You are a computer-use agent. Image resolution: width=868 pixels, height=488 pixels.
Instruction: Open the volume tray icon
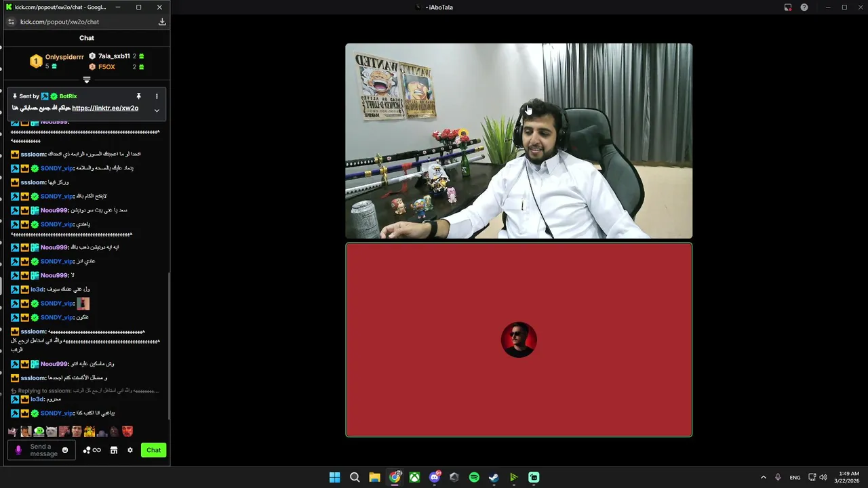click(823, 477)
